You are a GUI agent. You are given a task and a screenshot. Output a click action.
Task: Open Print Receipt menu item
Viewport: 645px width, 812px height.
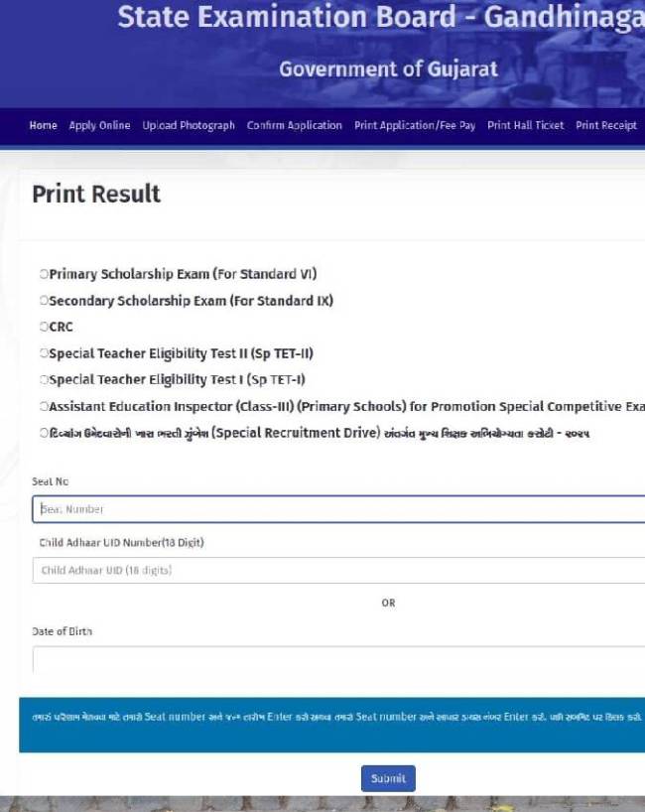pyautogui.click(x=606, y=126)
